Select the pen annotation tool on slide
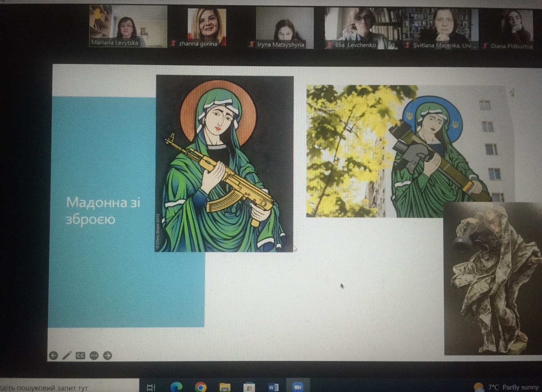 click(67, 355)
